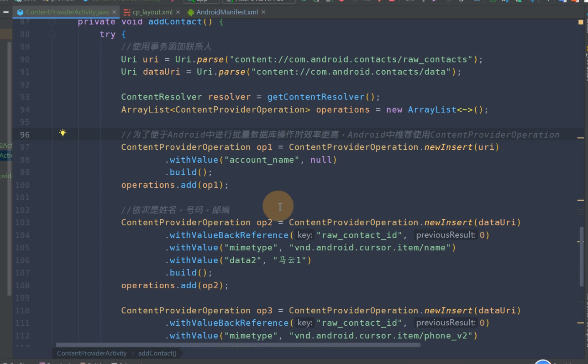This screenshot has height=364, width=588.
Task: Click the lightbulb intention icon at line 96
Action: tap(63, 133)
